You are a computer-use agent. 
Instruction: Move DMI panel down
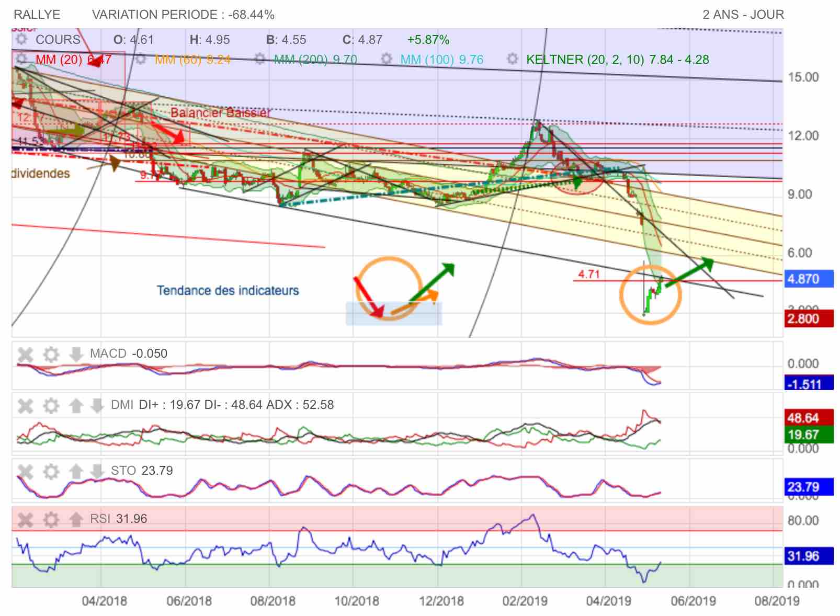(x=97, y=406)
